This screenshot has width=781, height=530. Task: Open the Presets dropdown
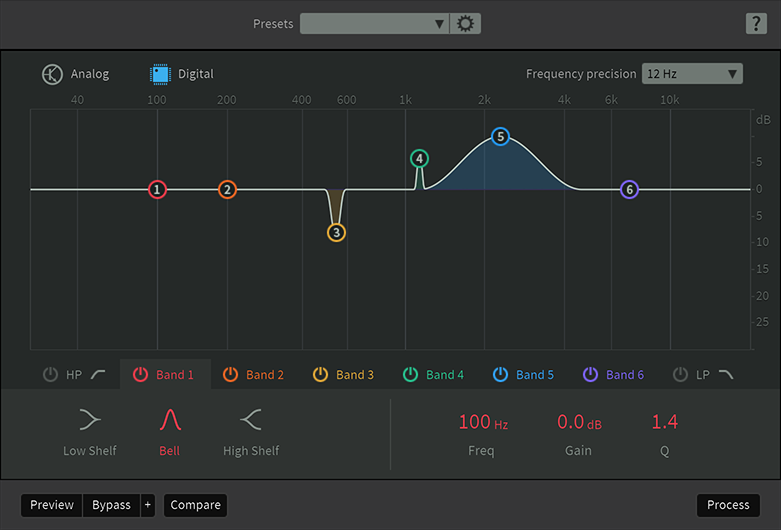tap(375, 23)
